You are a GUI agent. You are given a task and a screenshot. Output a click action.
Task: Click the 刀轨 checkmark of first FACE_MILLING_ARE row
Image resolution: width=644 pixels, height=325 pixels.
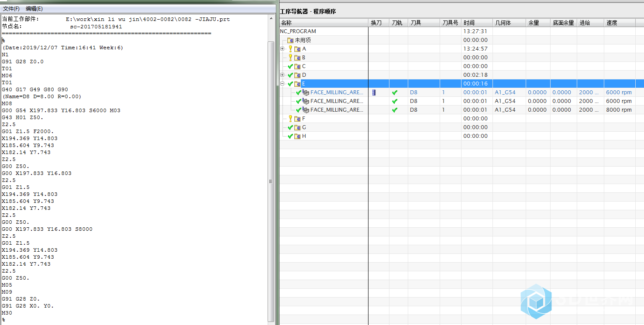[395, 92]
